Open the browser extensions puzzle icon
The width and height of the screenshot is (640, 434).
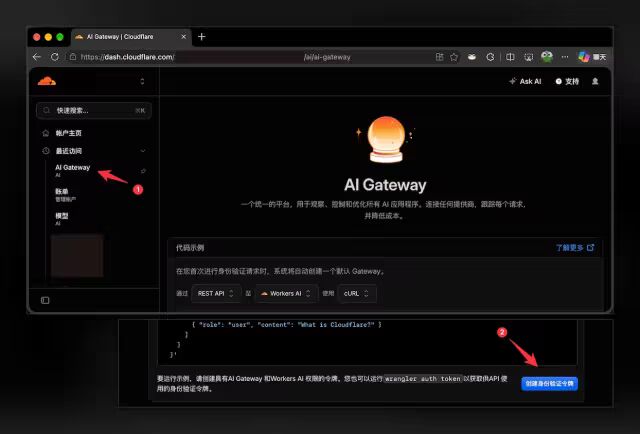pos(490,57)
